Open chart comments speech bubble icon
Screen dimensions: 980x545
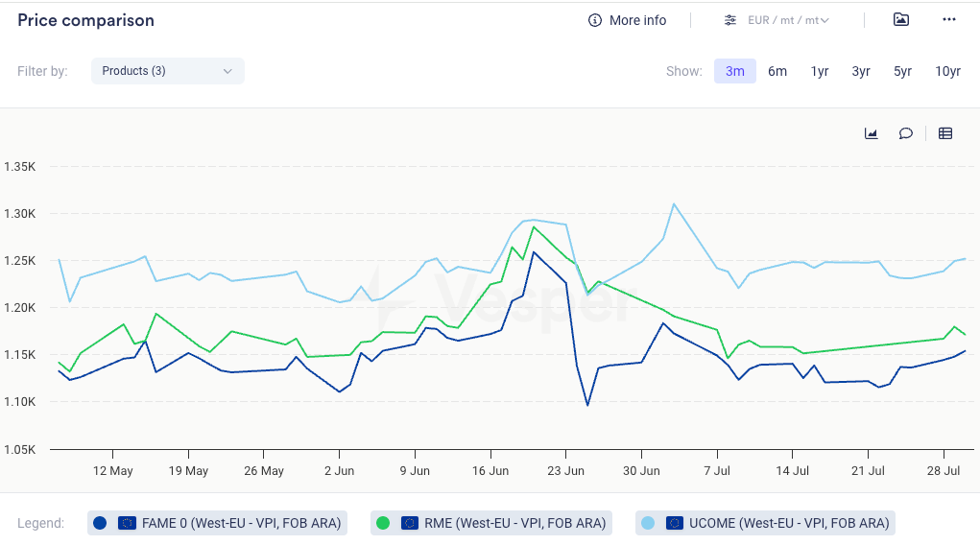click(x=905, y=133)
